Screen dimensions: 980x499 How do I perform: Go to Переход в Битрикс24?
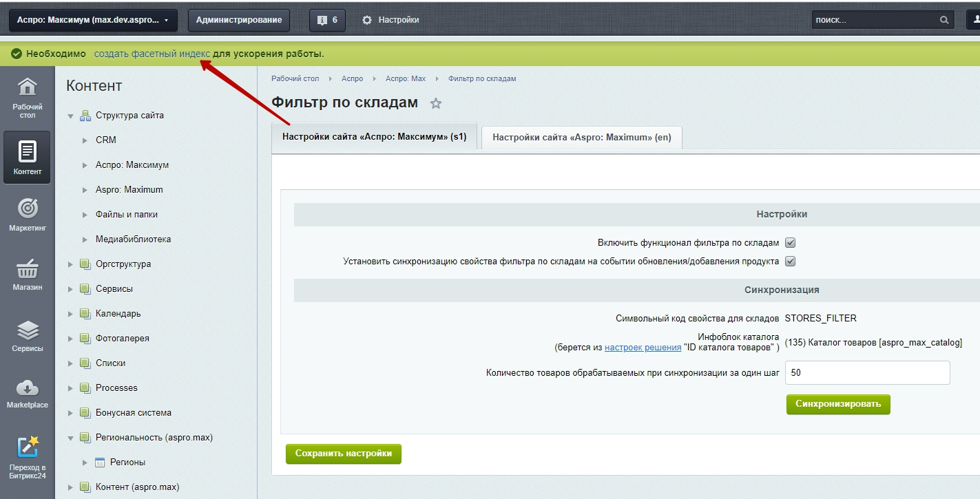pos(27,458)
